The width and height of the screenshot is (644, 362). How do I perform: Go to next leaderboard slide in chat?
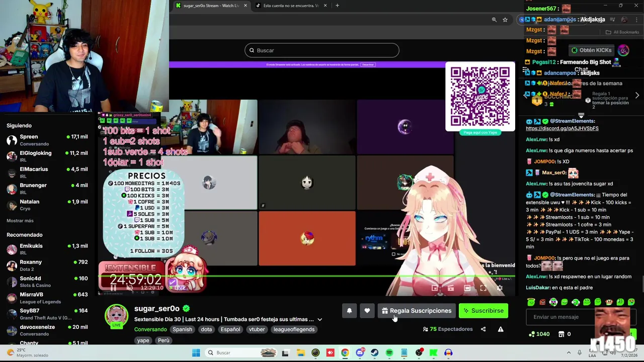point(637,95)
